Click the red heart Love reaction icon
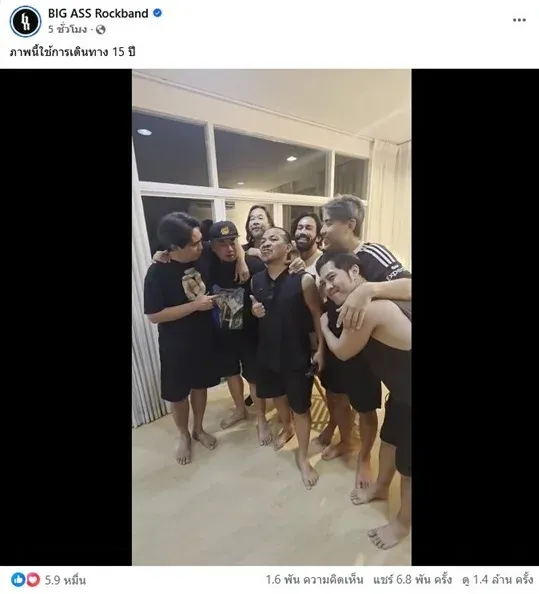 [x=33, y=580]
